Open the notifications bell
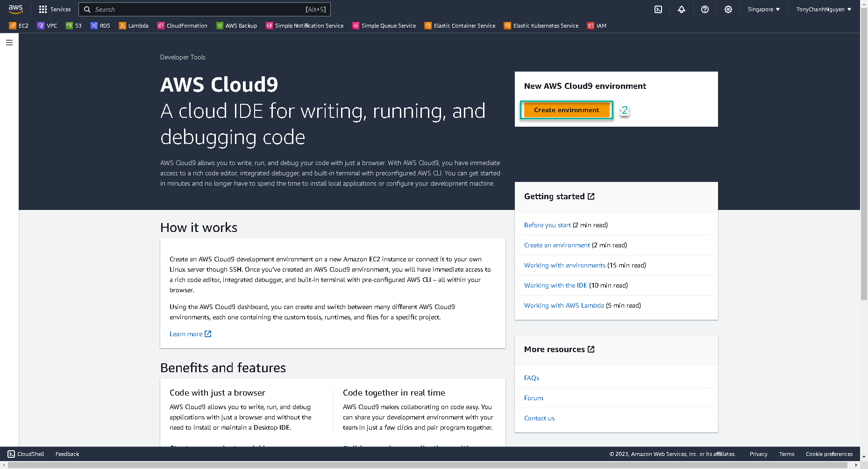 (x=681, y=9)
